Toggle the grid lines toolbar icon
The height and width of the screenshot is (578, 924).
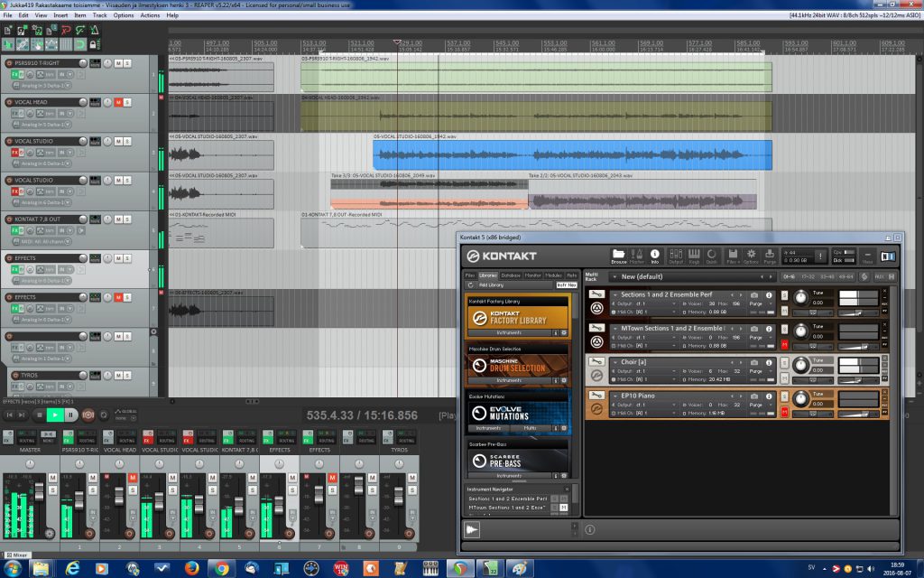(65, 44)
